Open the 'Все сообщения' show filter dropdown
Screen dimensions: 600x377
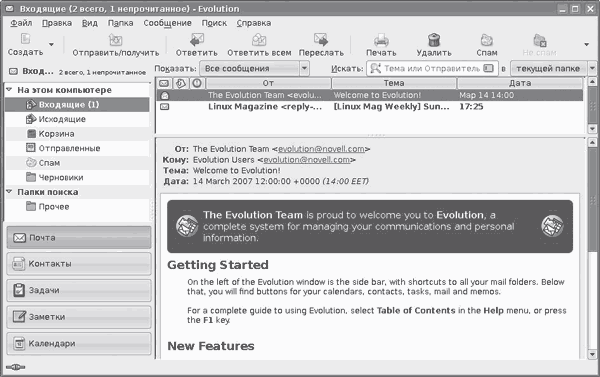(254, 69)
